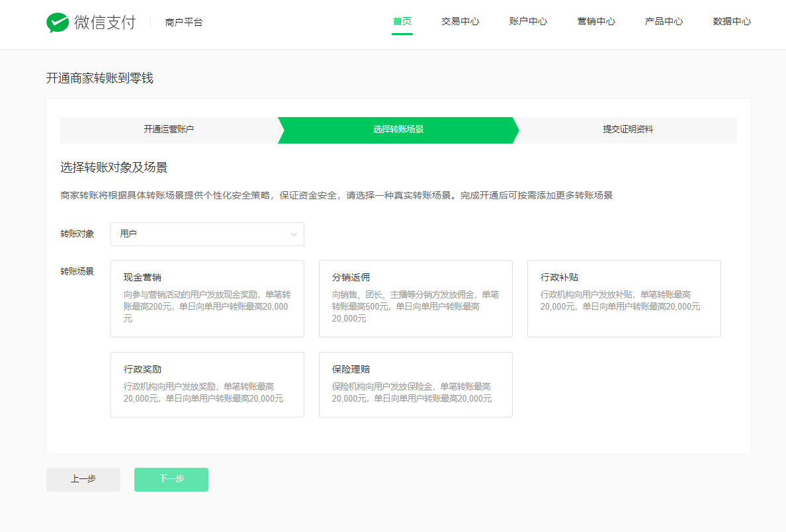This screenshot has width=786, height=532.
Task: Select the 现金营销 scenario card
Action: [207, 298]
